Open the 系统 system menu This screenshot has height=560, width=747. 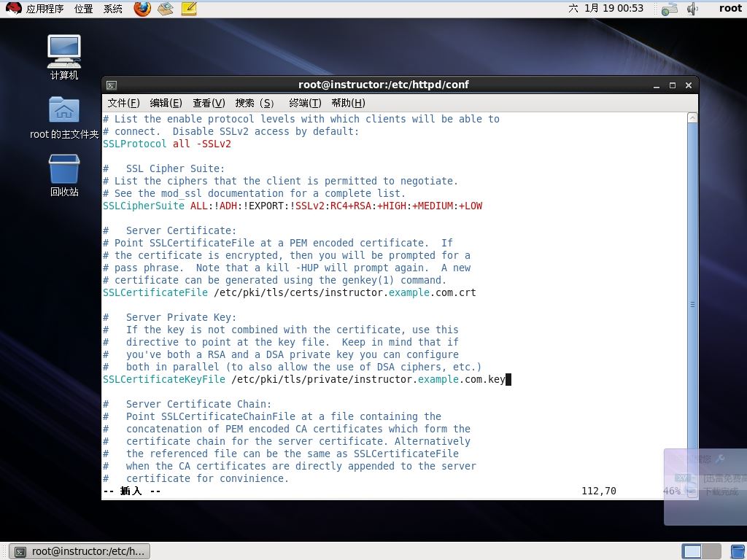pyautogui.click(x=113, y=9)
